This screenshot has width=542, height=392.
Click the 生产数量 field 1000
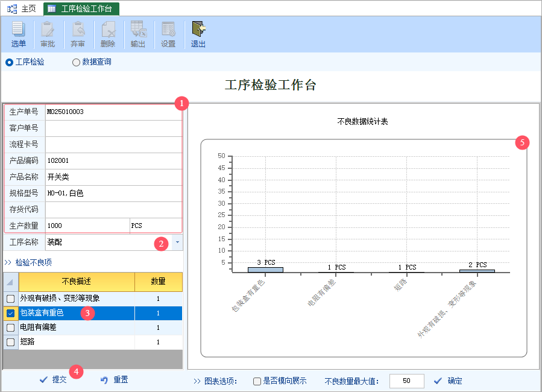88,226
